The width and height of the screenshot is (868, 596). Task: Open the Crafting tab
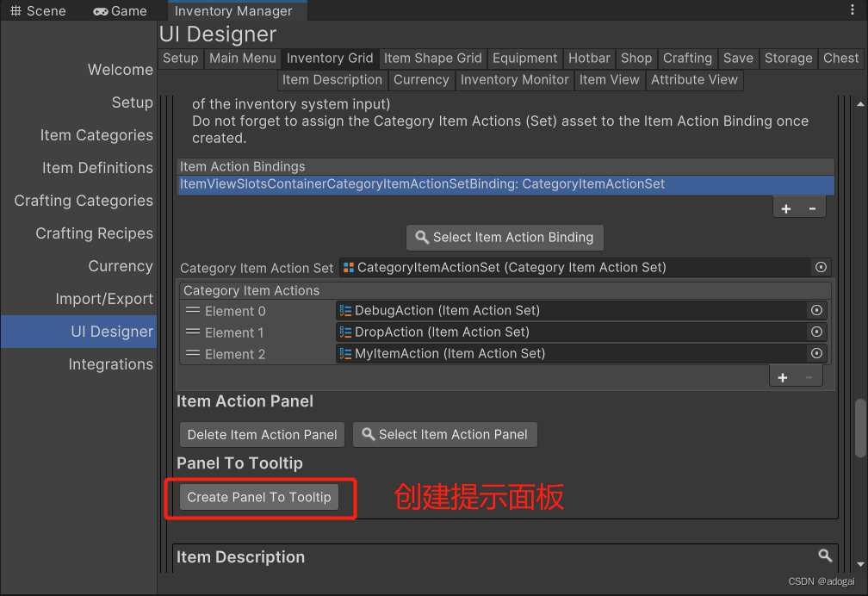[x=687, y=59]
